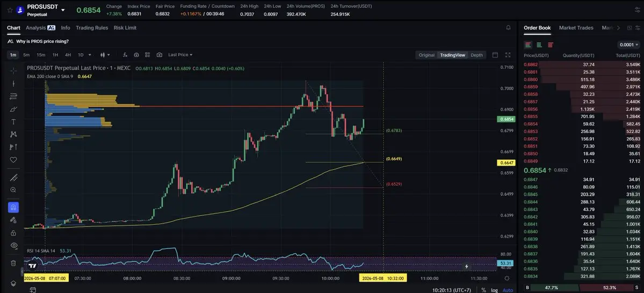Switch chart to Depth view
This screenshot has height=293, width=644.
(476, 55)
